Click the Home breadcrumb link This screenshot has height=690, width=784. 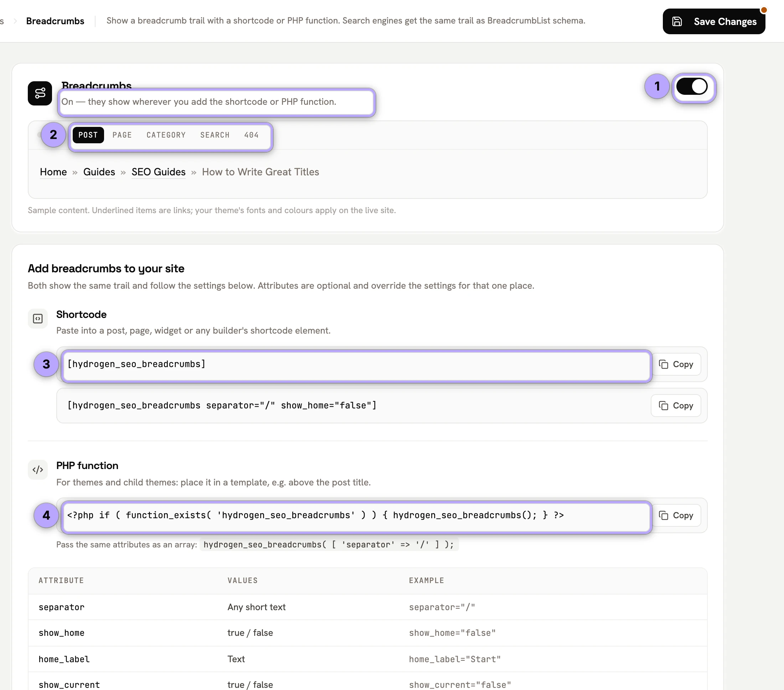53,172
